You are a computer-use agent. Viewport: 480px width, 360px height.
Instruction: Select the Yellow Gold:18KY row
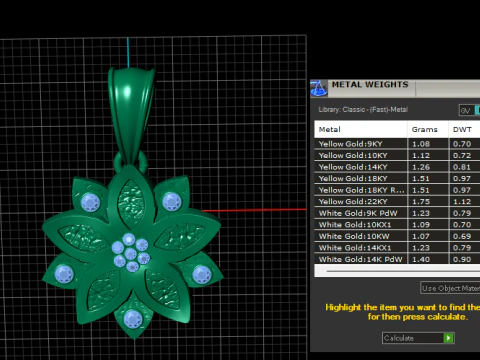(x=397, y=178)
